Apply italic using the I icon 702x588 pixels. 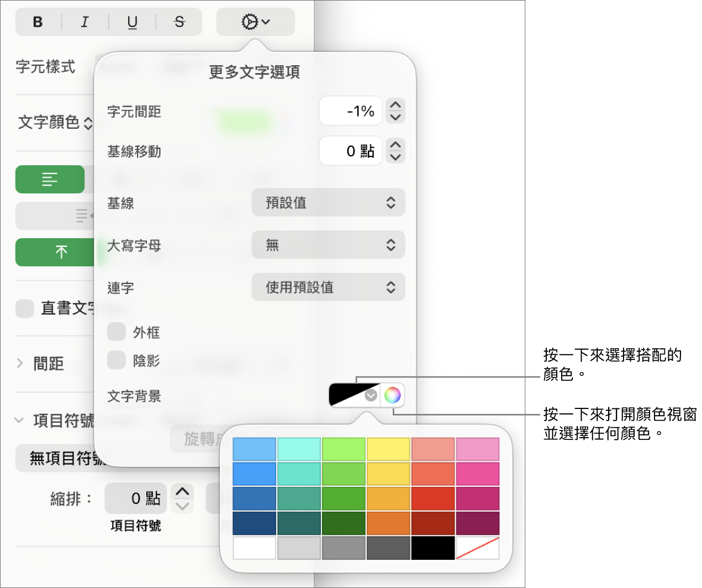tap(85, 22)
